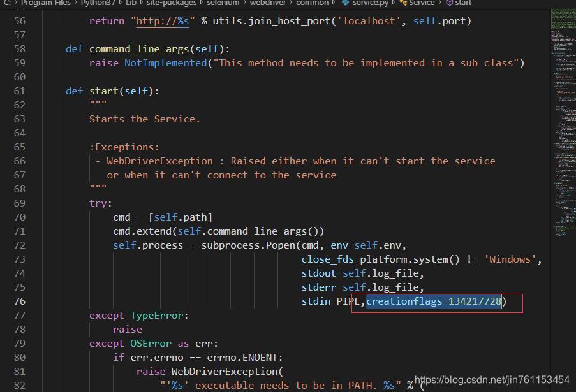This screenshot has height=392, width=576.
Task: Follow the "http://%s" link on line 56
Action: (163, 21)
